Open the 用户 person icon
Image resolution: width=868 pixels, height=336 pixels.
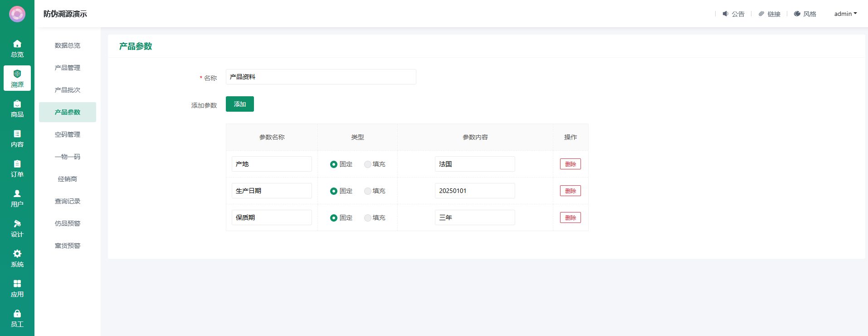(x=17, y=194)
